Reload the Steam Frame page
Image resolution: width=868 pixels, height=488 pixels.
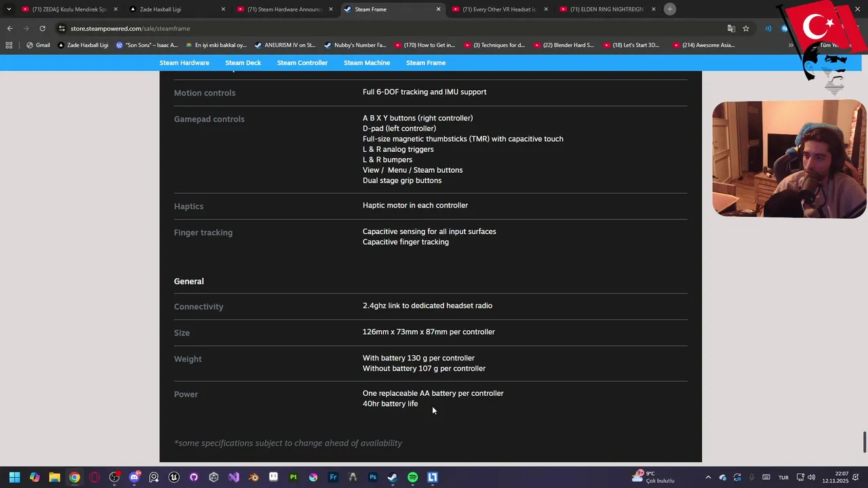coord(42,28)
